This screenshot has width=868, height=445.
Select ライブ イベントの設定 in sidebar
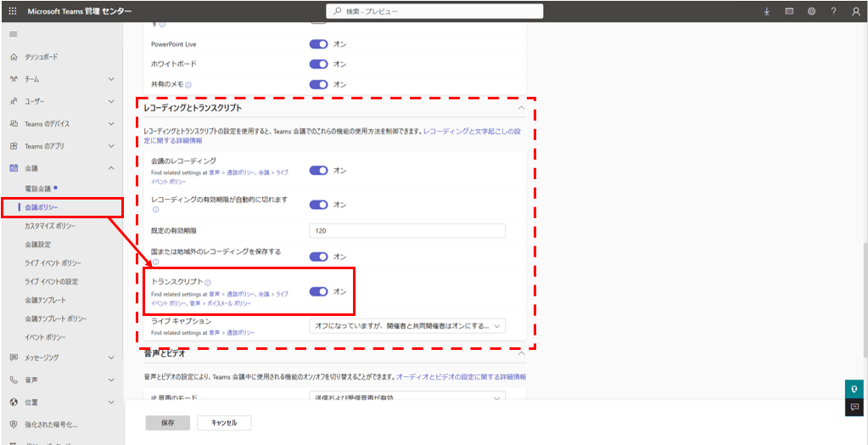point(51,281)
